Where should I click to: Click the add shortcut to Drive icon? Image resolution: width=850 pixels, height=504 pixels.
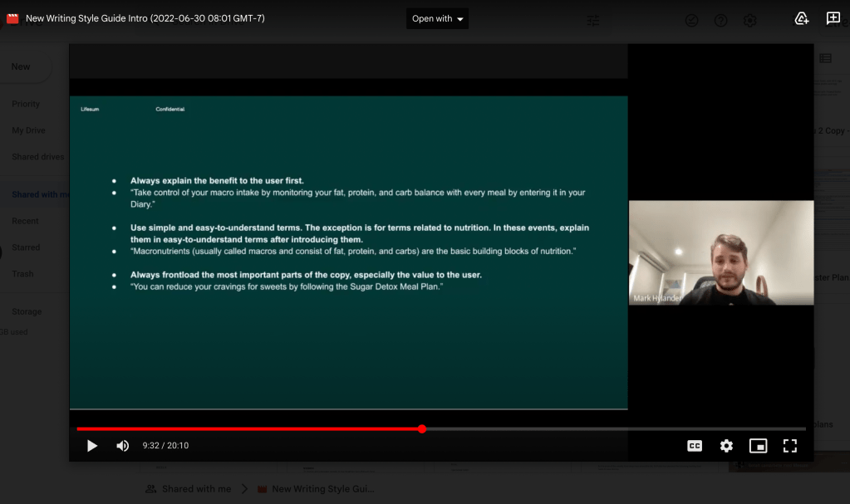coord(802,18)
